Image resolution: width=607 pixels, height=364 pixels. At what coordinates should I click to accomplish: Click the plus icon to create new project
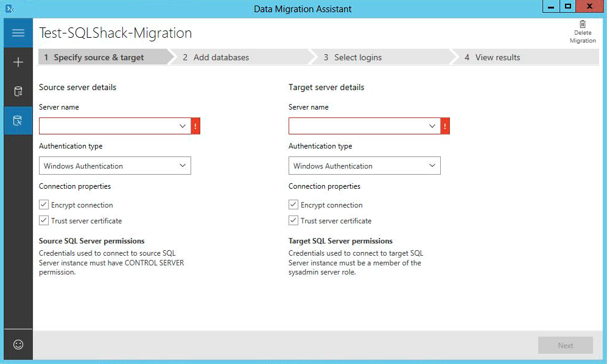pyautogui.click(x=18, y=62)
